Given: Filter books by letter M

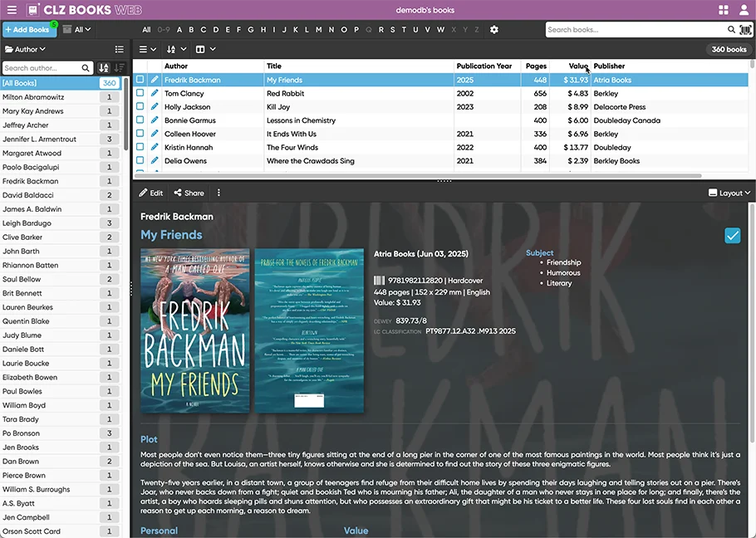Looking at the screenshot, I should [x=319, y=29].
